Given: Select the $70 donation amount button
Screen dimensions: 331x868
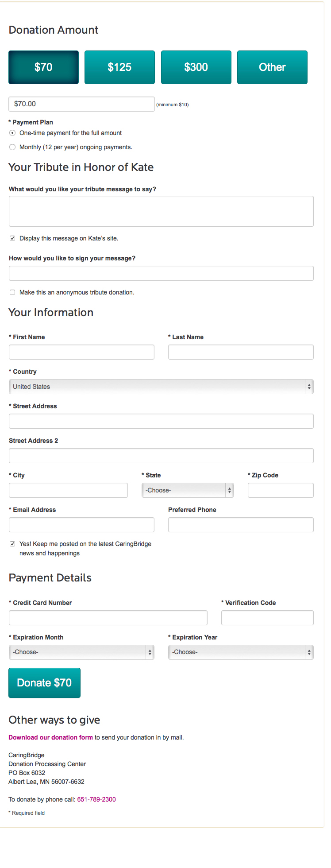Looking at the screenshot, I should (x=43, y=67).
